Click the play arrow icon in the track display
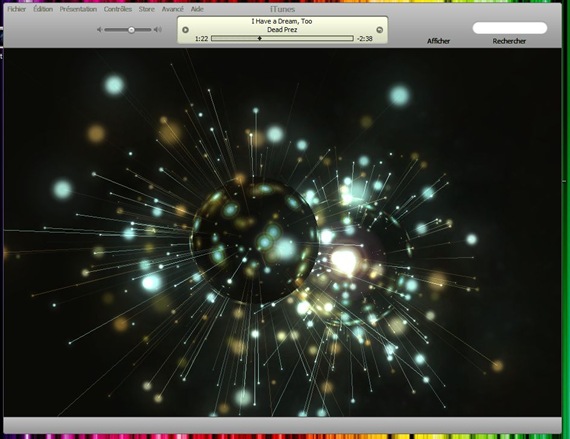This screenshot has height=439, width=570. 185,30
